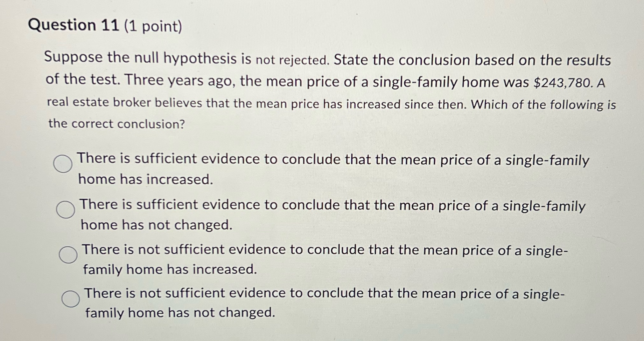Select the option 'mean price has not changed'
Screen dimensions: 644x341
coord(66,210)
